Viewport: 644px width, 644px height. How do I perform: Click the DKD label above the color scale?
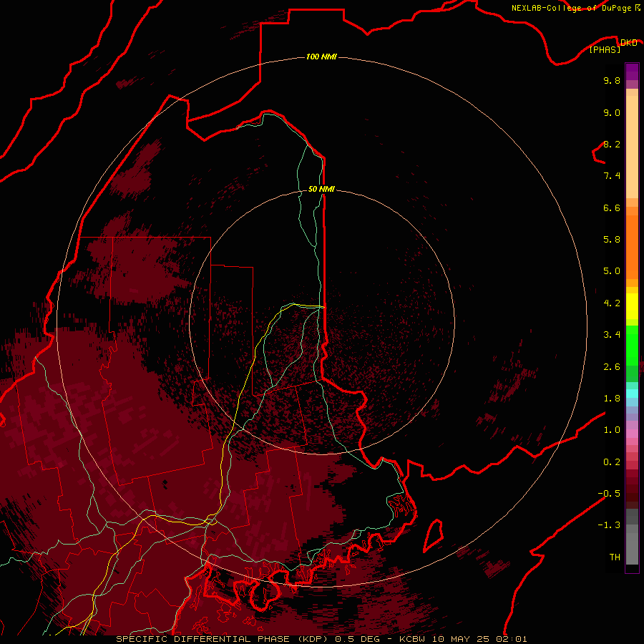click(629, 42)
